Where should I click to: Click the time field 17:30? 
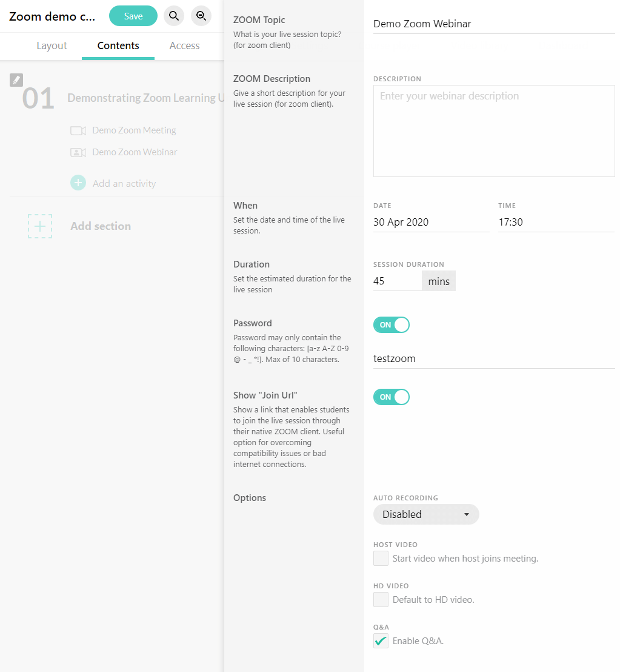coord(556,222)
